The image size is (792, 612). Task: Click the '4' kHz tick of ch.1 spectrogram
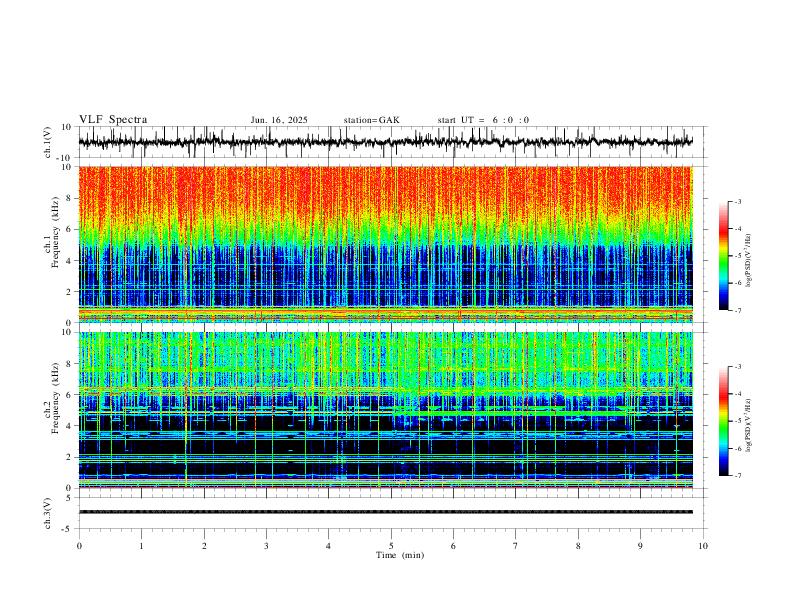(x=69, y=261)
